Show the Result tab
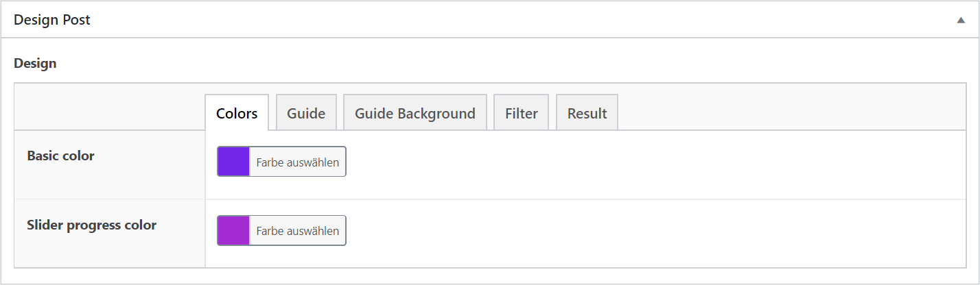Viewport: 980px width, 285px height. coord(587,113)
